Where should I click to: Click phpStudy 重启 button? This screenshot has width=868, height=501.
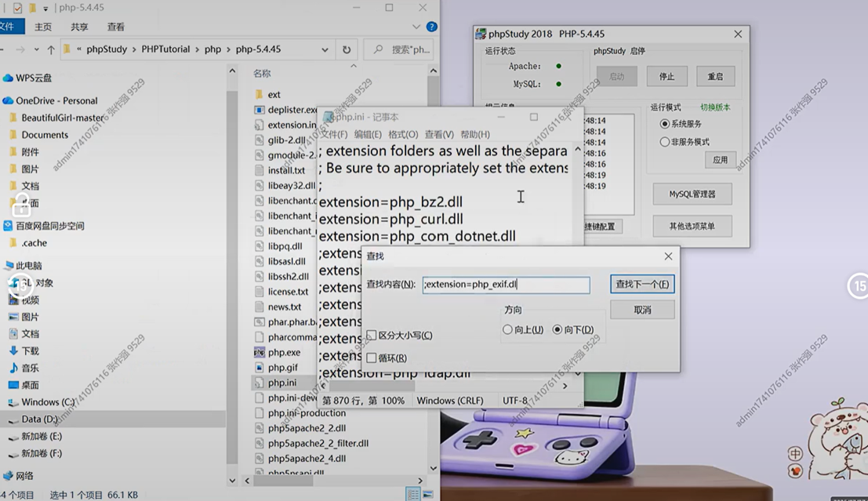[x=715, y=76]
